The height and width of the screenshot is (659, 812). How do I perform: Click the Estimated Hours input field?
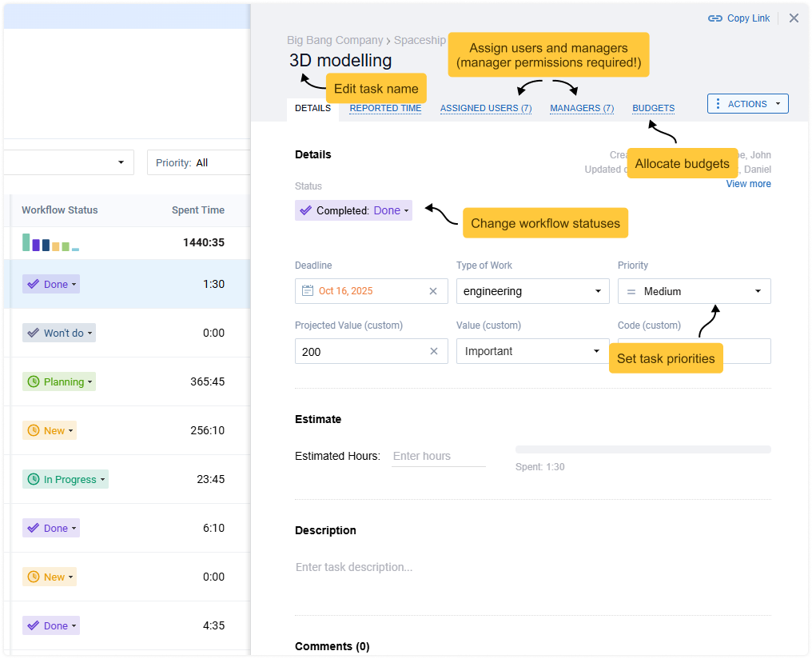click(438, 455)
